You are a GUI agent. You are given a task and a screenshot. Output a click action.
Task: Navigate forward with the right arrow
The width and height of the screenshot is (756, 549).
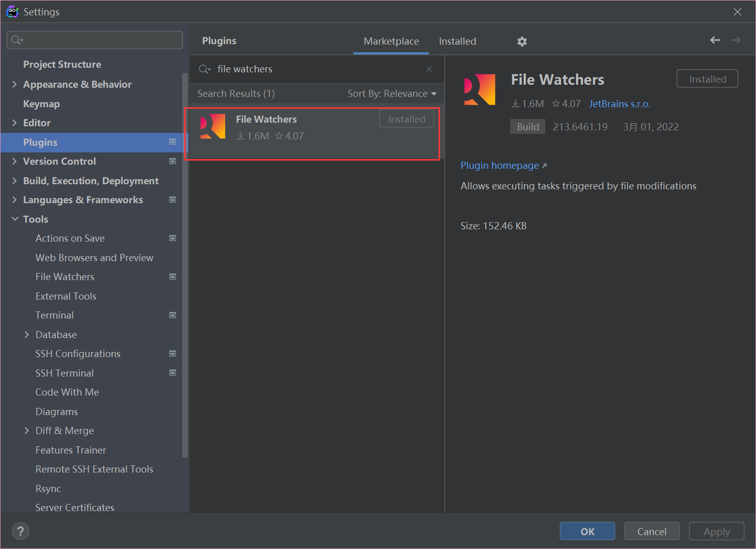pyautogui.click(x=736, y=40)
